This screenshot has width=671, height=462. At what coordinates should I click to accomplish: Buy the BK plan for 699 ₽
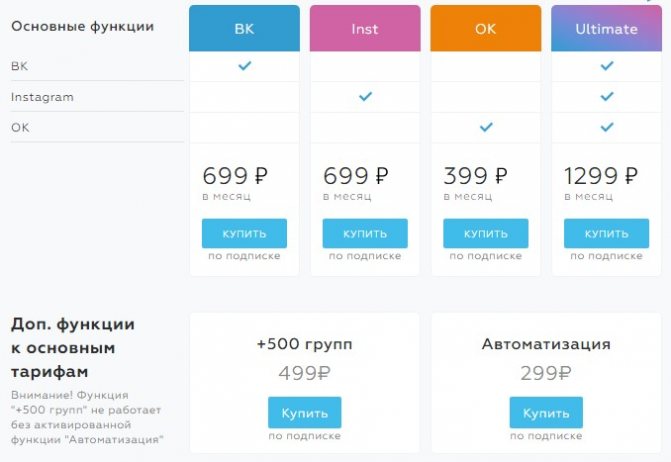click(244, 234)
